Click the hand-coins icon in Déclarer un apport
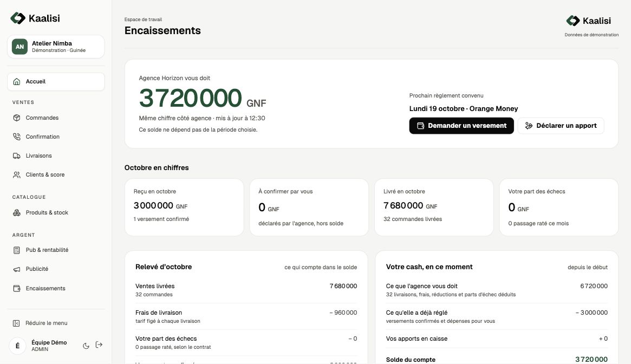 tap(529, 126)
